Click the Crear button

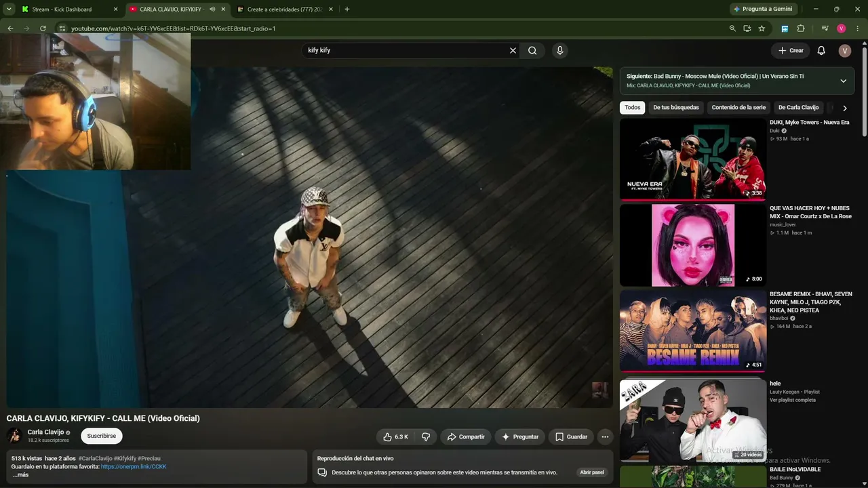791,50
